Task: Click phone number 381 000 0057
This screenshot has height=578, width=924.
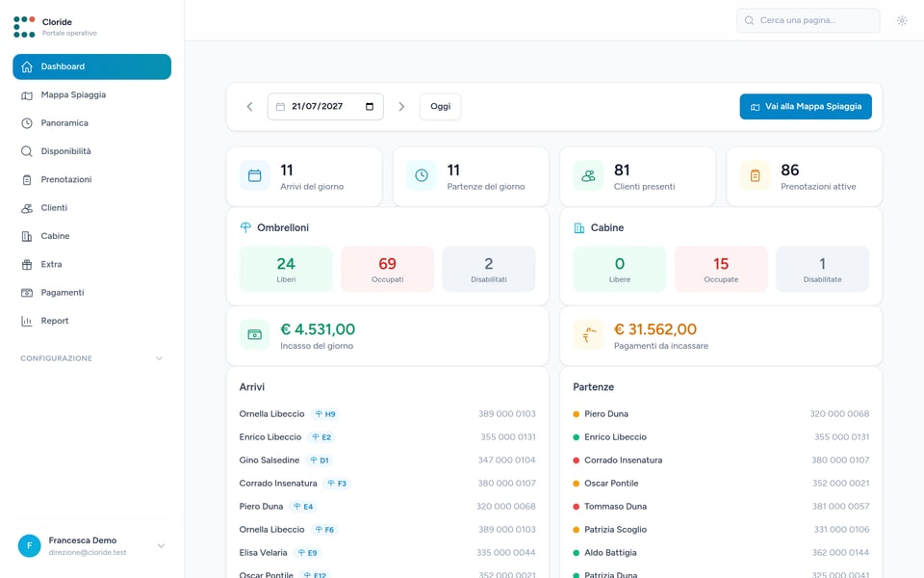Action: tap(840, 507)
